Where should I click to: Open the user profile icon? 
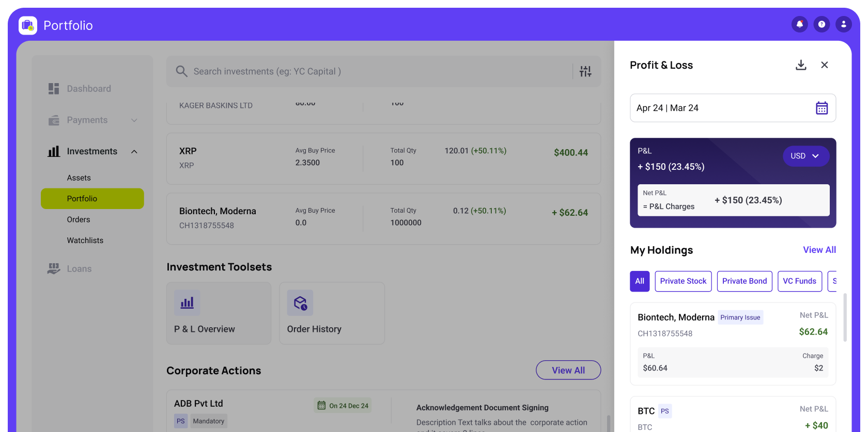844,24
